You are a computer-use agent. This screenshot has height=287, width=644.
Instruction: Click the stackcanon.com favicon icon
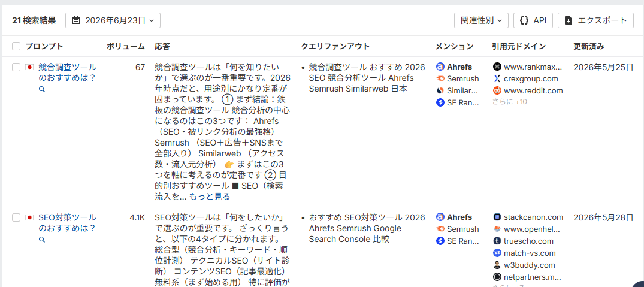[497, 217]
